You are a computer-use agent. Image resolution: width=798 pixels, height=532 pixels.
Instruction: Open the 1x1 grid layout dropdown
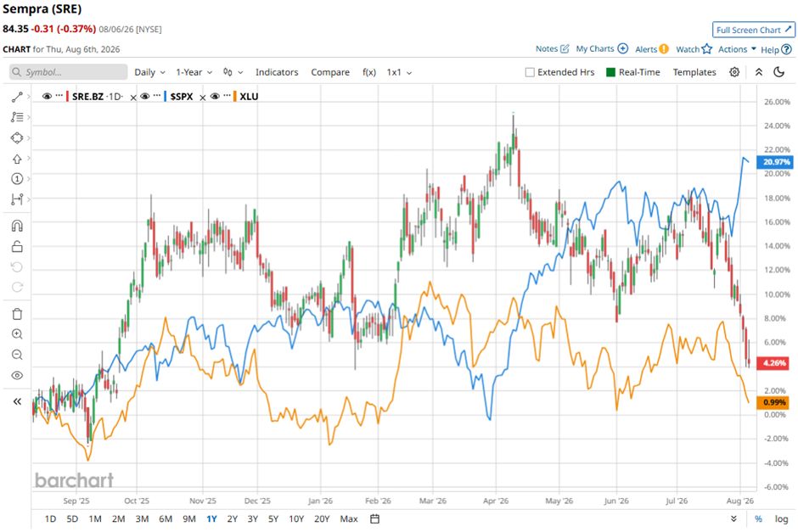click(399, 72)
